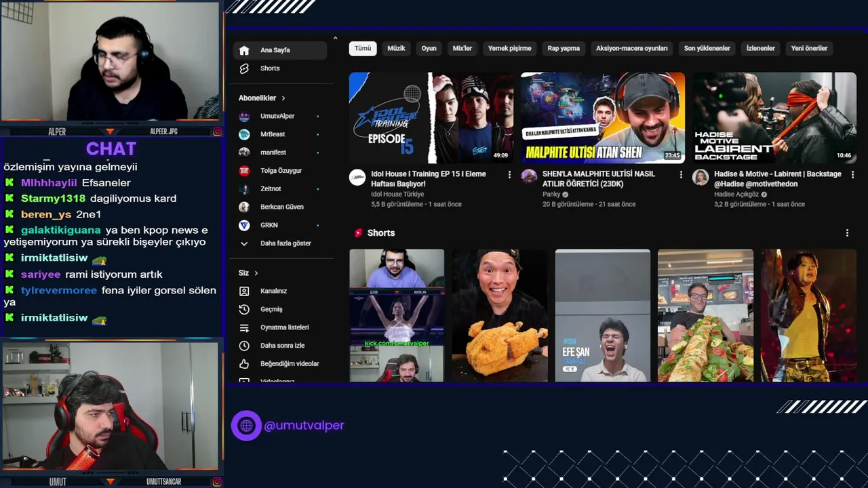Open Malphite Ultisi Atan Shen thumbnail

click(603, 118)
